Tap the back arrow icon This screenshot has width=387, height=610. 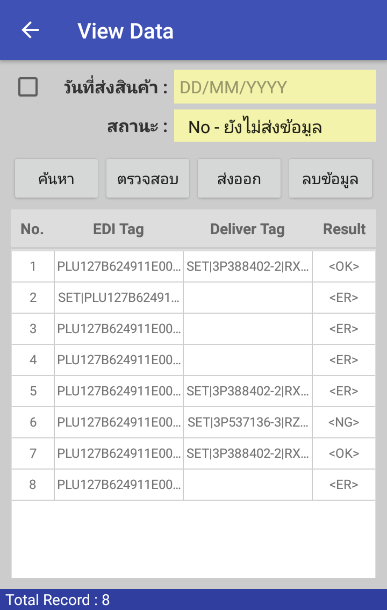click(x=30, y=30)
